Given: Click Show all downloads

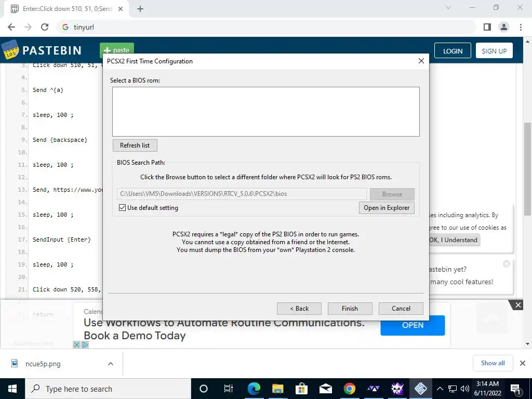Looking at the screenshot, I should tap(493, 363).
